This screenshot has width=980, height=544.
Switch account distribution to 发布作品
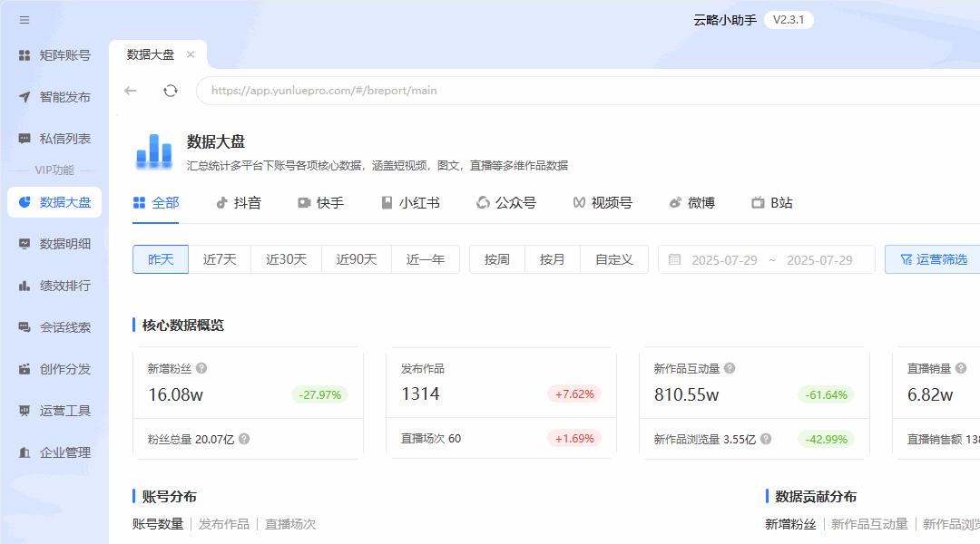pos(224,524)
